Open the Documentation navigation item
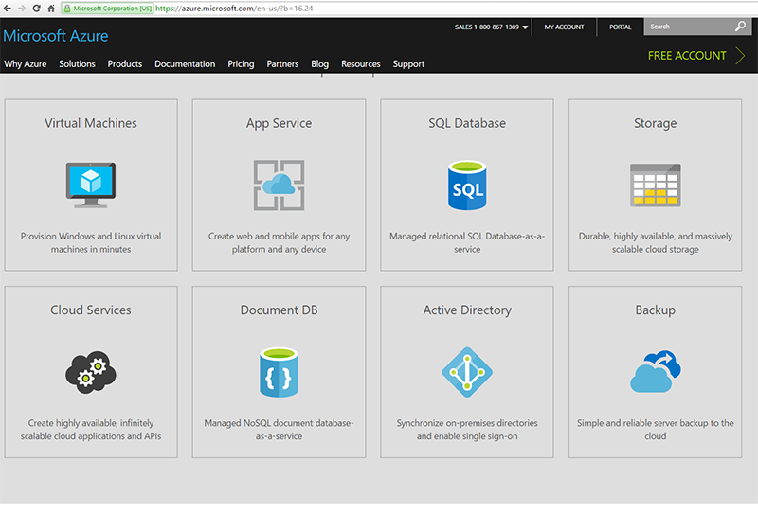The width and height of the screenshot is (758, 532). coord(185,64)
